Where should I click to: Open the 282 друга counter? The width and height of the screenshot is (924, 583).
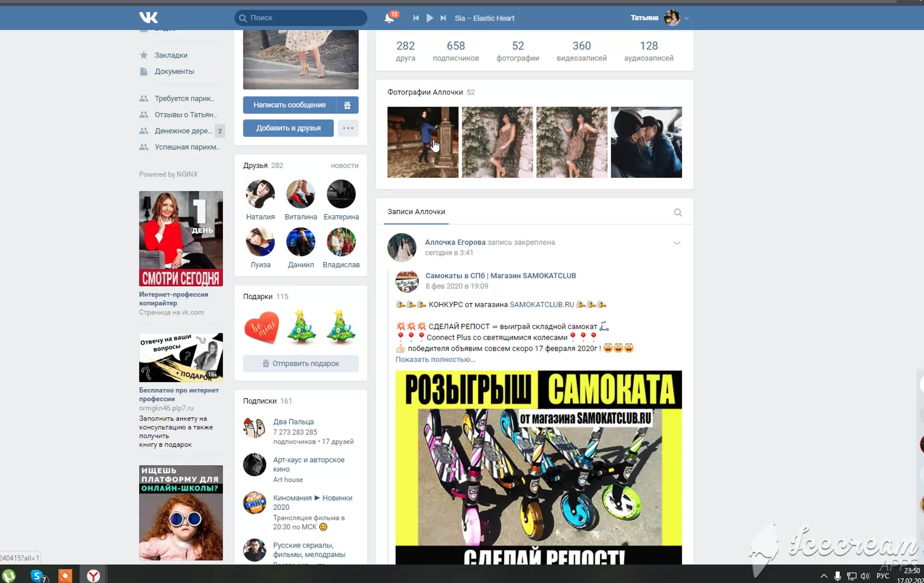(405, 51)
